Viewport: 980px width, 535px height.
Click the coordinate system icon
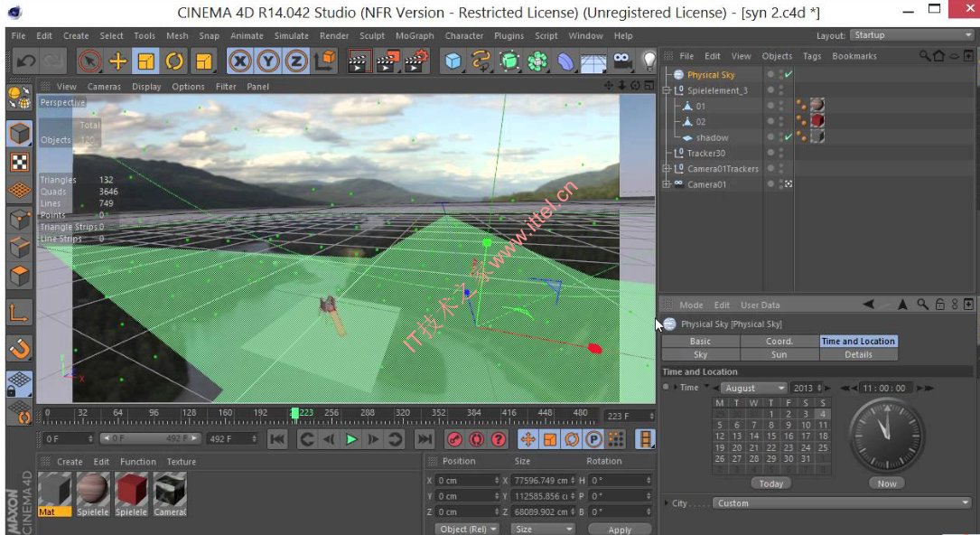point(325,61)
